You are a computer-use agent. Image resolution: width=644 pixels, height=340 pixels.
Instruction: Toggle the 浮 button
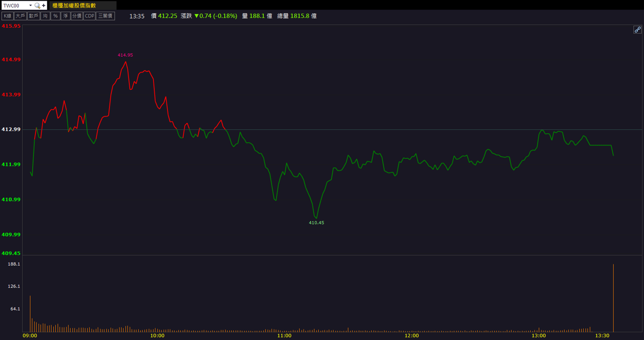point(66,16)
